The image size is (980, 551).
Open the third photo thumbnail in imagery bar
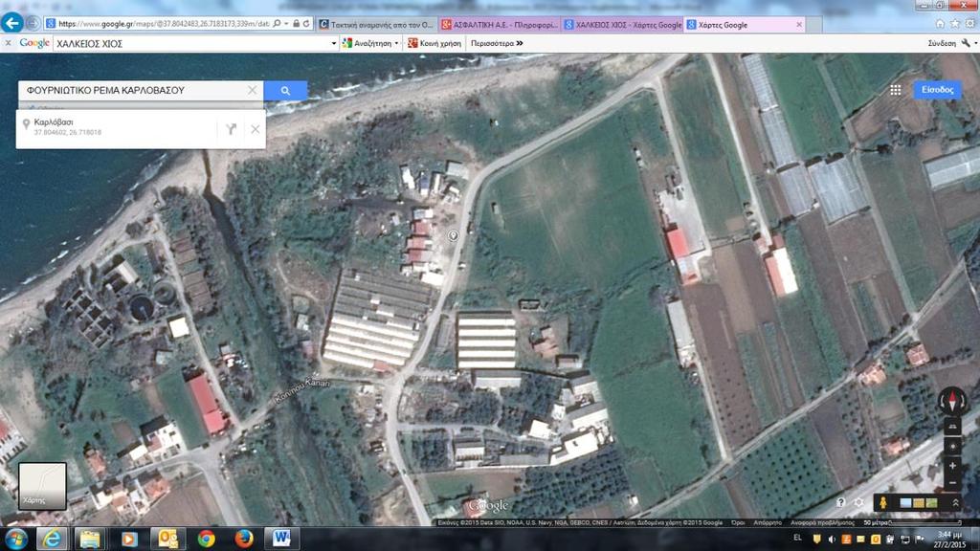coord(931,503)
